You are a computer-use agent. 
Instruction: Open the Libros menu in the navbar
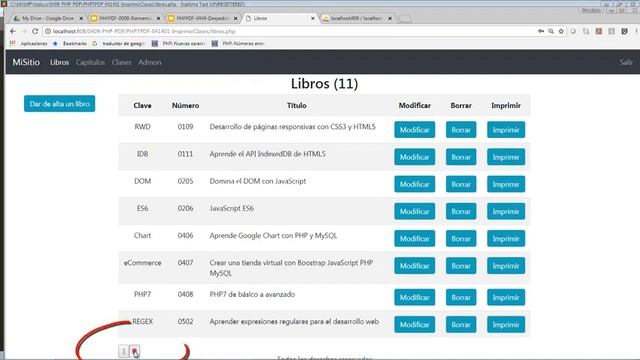pyautogui.click(x=60, y=62)
